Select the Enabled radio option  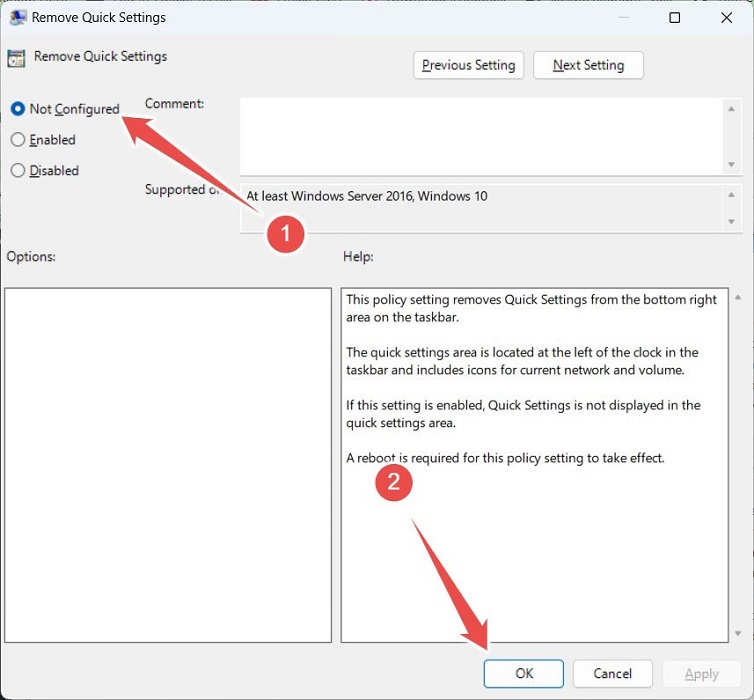(x=18, y=140)
